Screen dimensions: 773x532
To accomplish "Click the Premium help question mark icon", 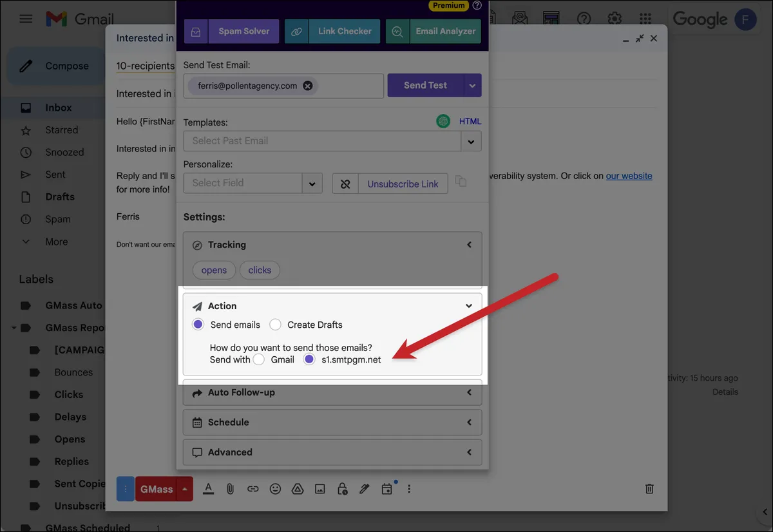I will pos(477,5).
